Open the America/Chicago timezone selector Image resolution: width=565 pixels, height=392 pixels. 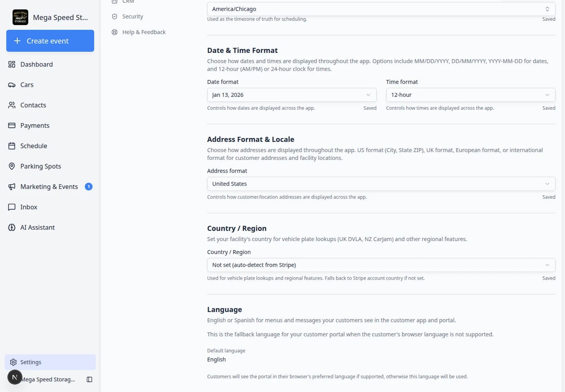tap(381, 9)
